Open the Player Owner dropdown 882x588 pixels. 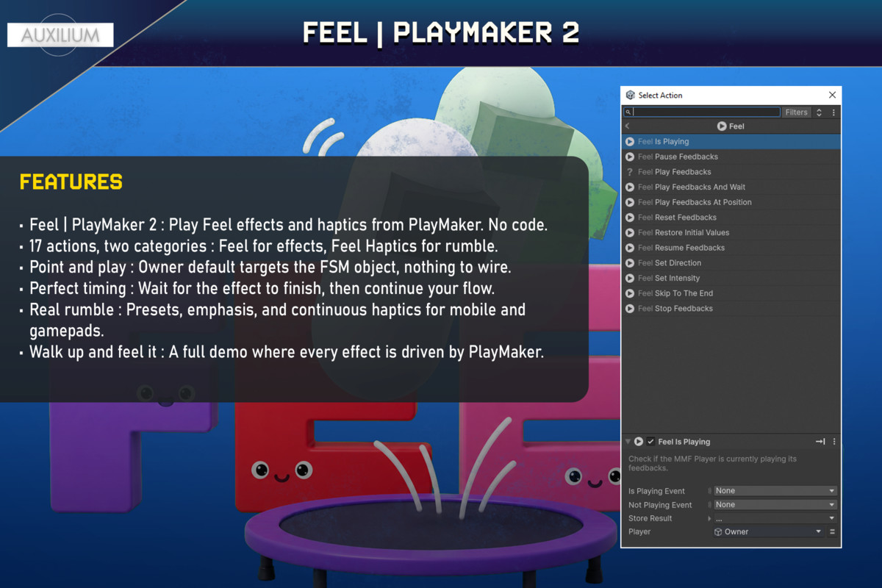point(768,532)
